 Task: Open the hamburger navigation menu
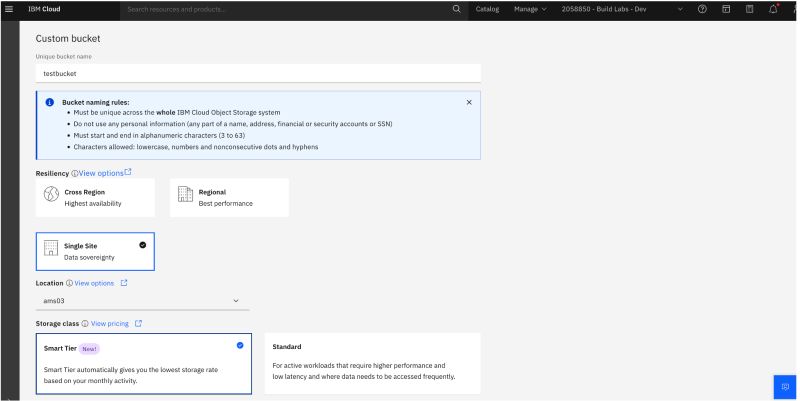point(9,9)
